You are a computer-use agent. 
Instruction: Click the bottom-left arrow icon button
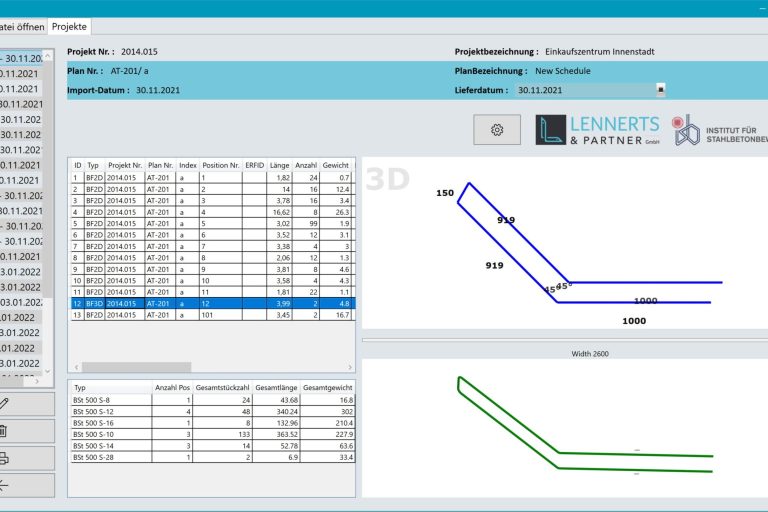27,485
